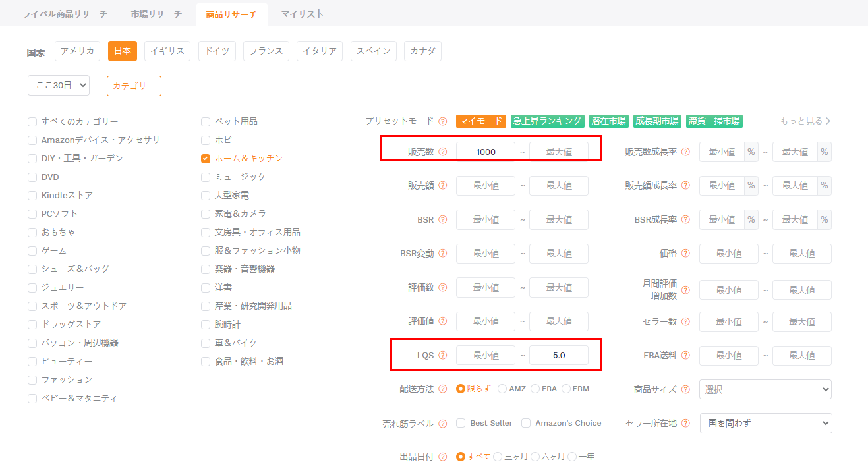Click help icon next to 商品サイズ
Screen dimensions: 868x475
[686, 389]
